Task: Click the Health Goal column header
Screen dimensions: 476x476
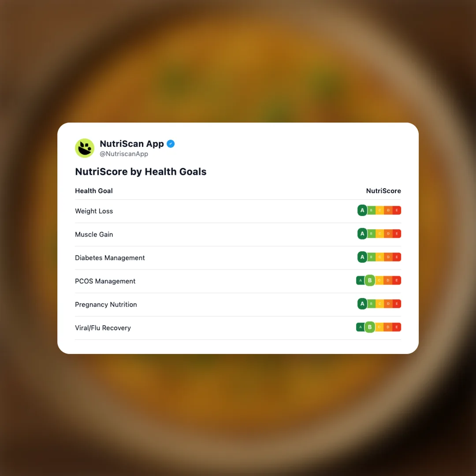Action: [x=94, y=191]
